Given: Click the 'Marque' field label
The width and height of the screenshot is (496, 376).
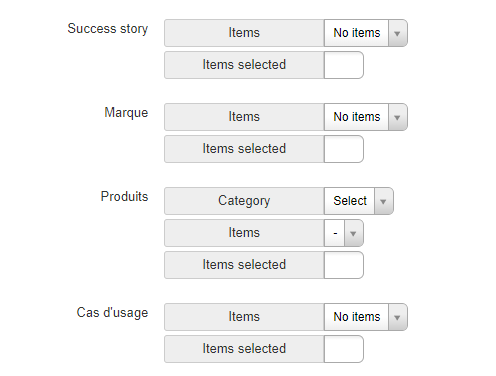Looking at the screenshot, I should (x=126, y=113).
